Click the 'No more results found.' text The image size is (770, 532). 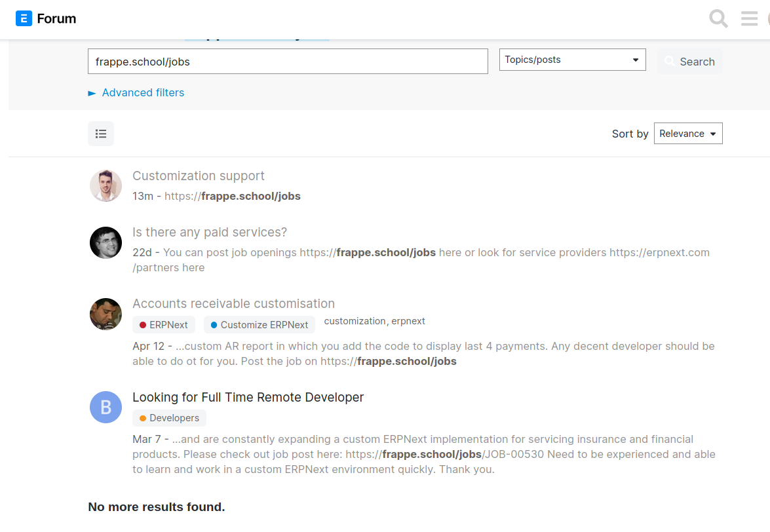(157, 507)
